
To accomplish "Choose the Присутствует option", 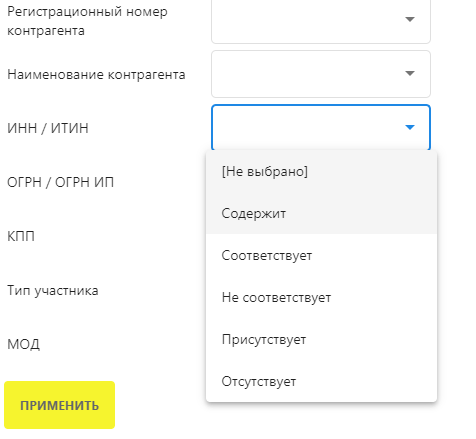I will pyautogui.click(x=321, y=339).
